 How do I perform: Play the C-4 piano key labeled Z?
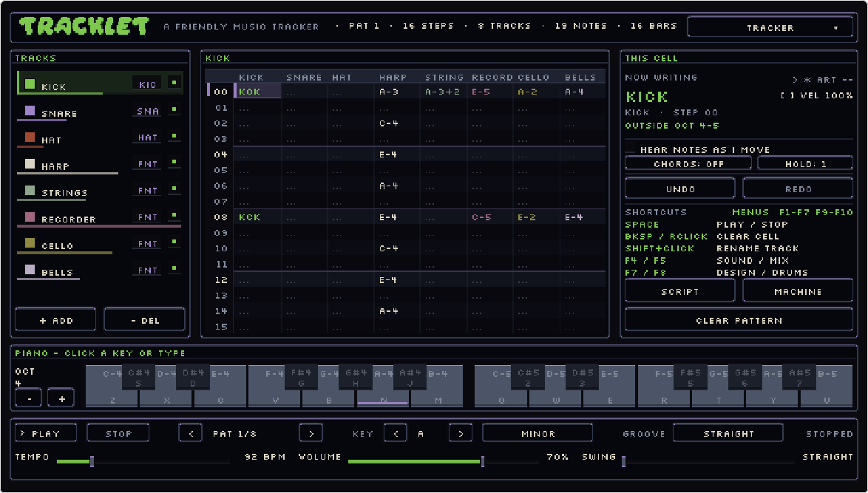click(112, 387)
